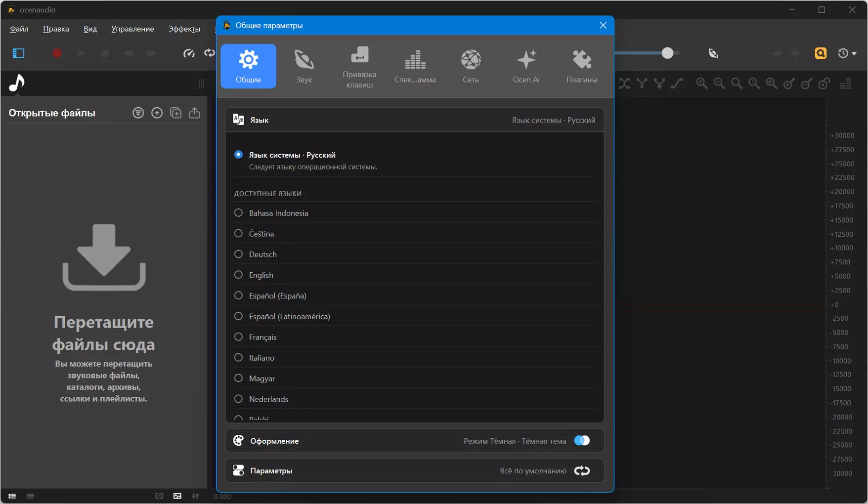The image size is (868, 504).
Task: Click the list view icon in status bar
Action: click(12, 496)
